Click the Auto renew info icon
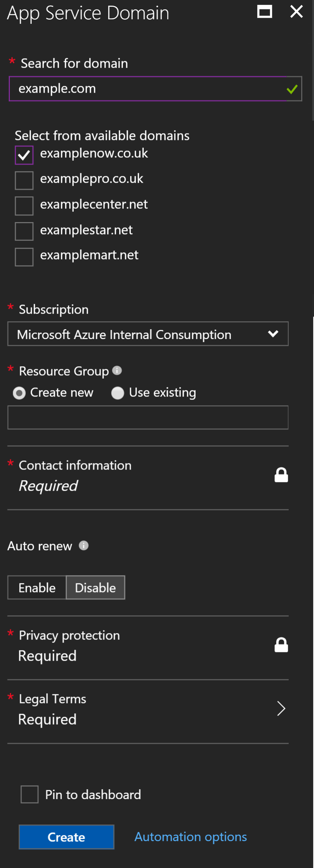Viewport: 314px width, 868px height. coord(84,545)
